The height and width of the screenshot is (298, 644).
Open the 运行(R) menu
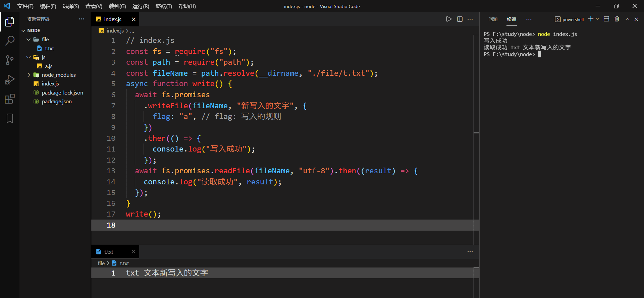(141, 6)
